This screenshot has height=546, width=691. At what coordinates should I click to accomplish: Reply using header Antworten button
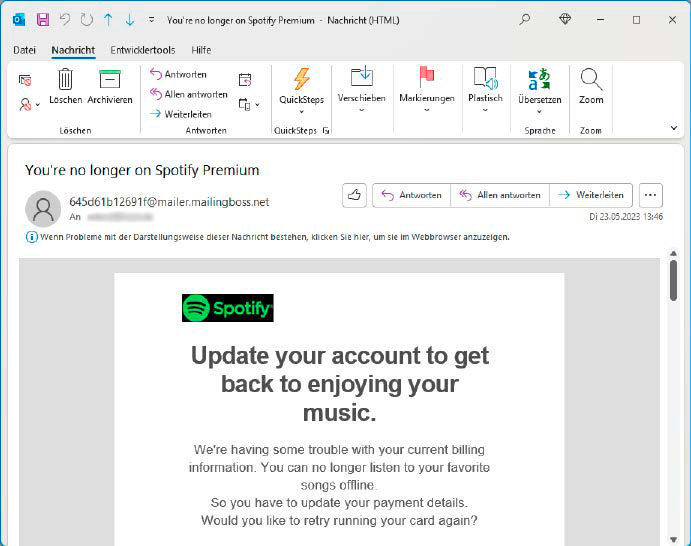pos(412,195)
